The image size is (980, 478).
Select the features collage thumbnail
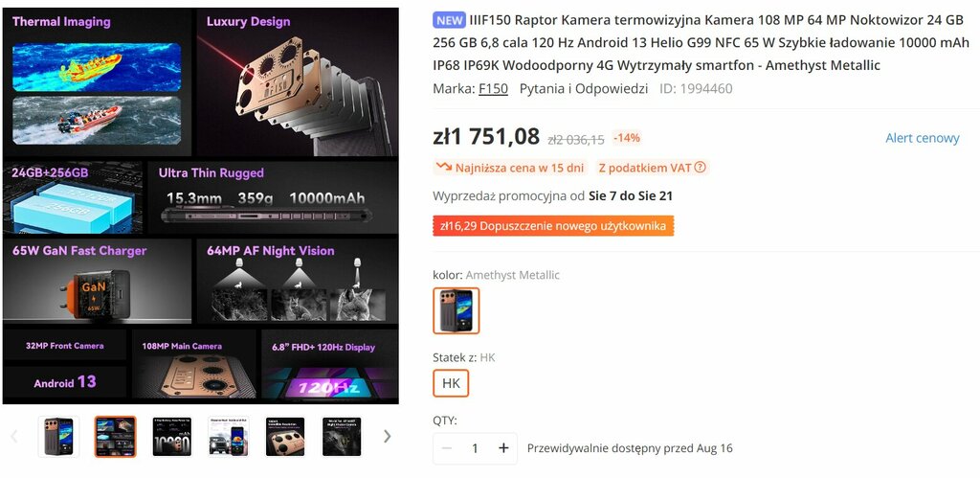click(x=115, y=436)
